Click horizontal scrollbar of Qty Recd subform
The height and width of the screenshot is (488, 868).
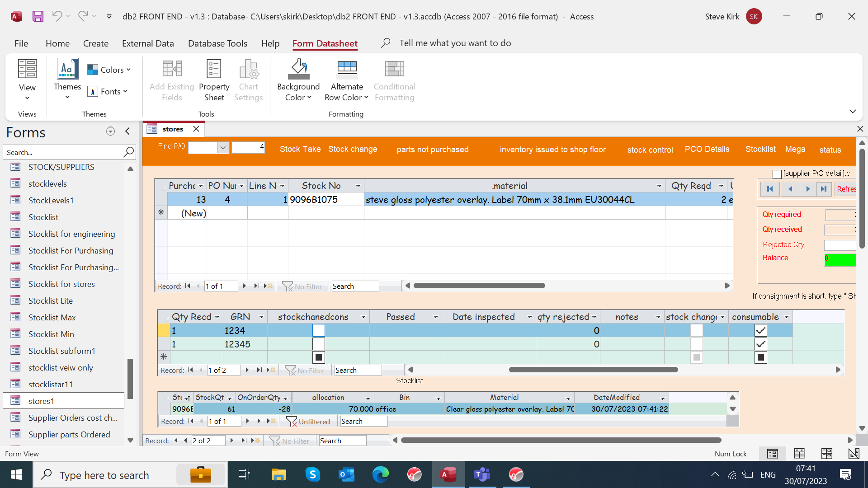coord(593,370)
